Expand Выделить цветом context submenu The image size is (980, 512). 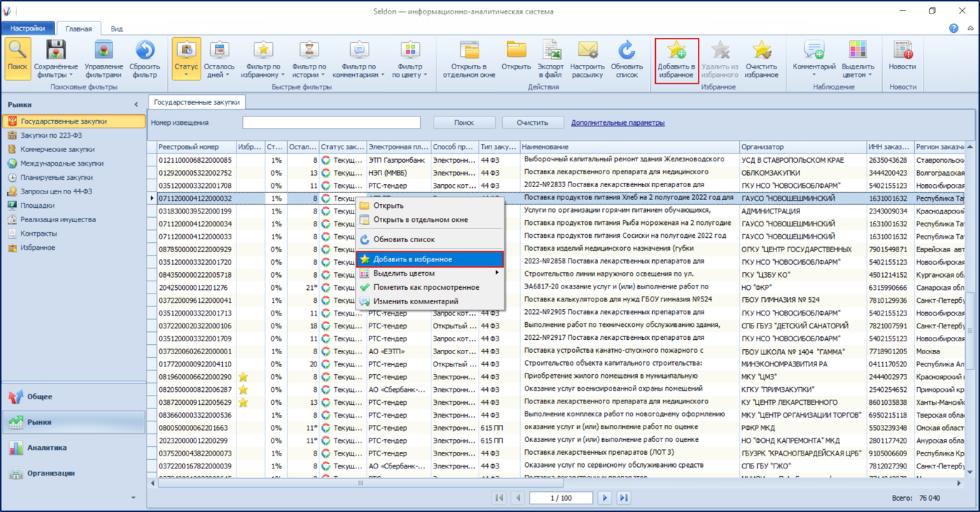tap(431, 273)
